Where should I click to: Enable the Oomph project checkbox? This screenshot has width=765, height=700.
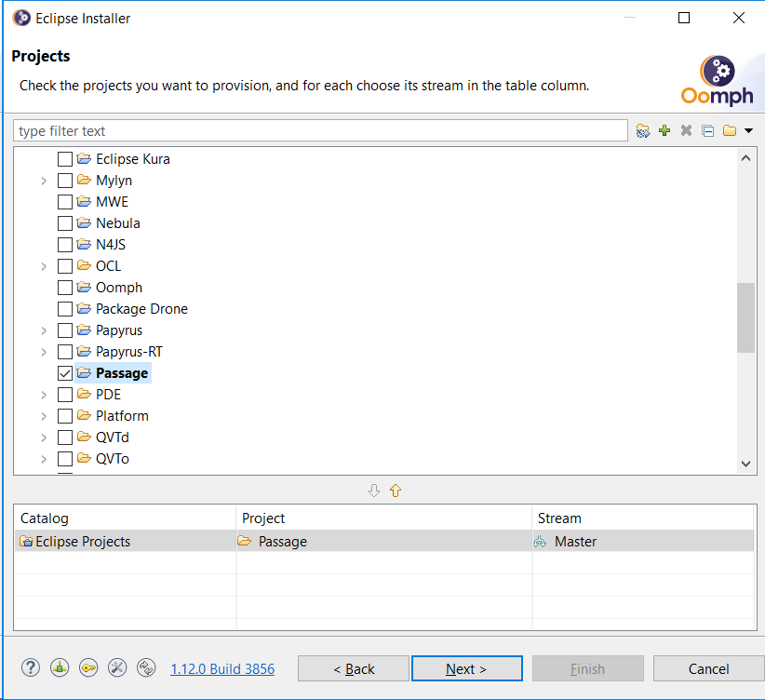click(x=65, y=288)
